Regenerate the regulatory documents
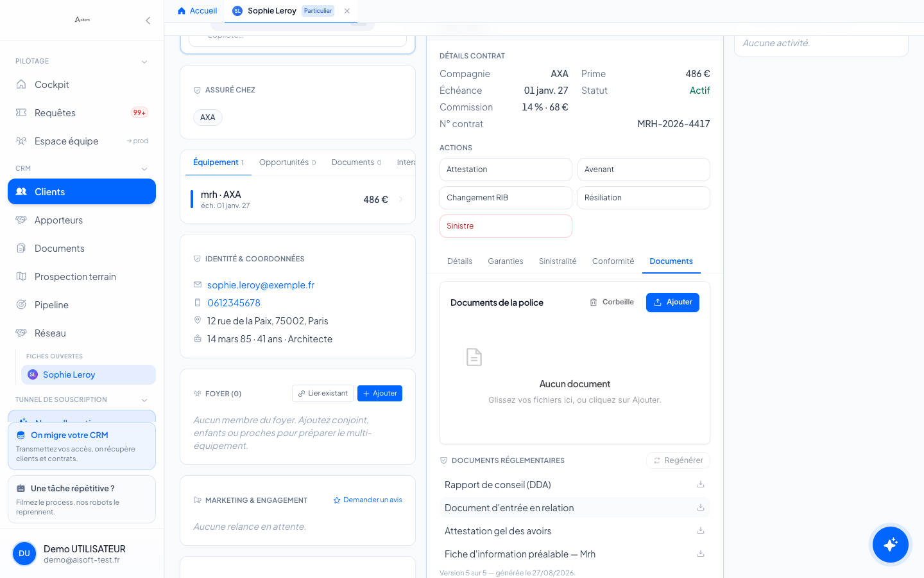 click(x=678, y=460)
